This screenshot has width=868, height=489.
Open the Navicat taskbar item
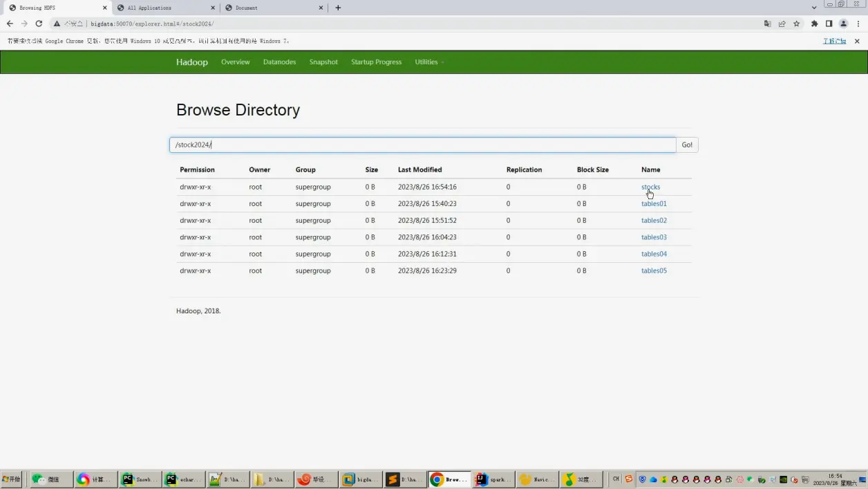click(x=537, y=479)
